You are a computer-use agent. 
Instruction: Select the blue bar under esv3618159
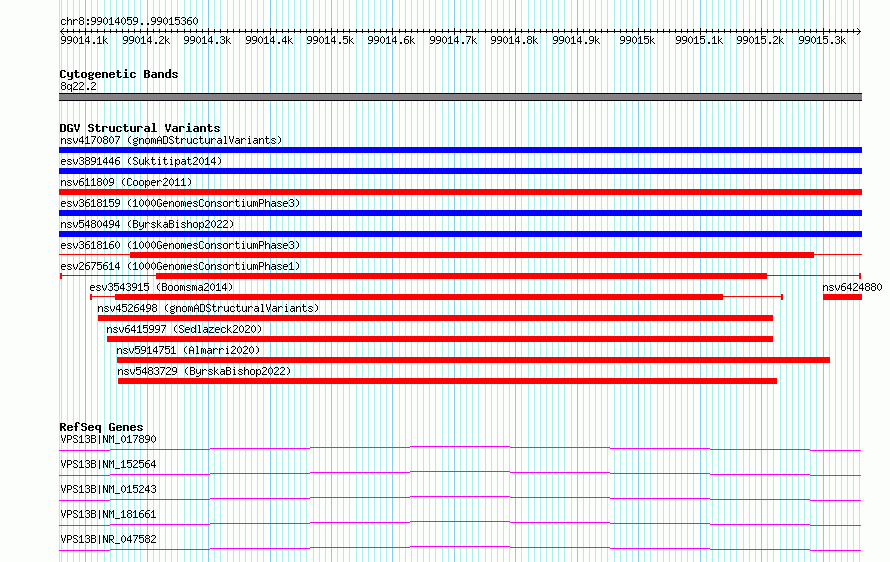[460, 213]
